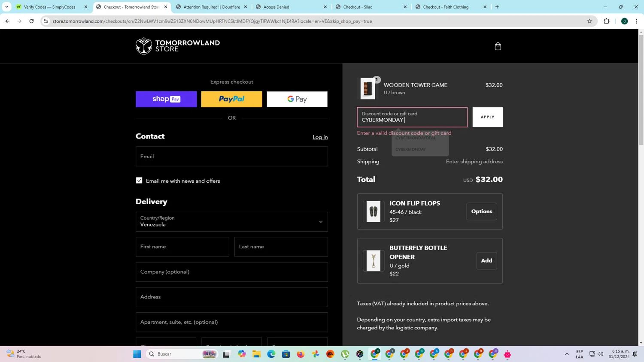Pay with PayPal express checkout
The width and height of the screenshot is (644, 362).
[x=232, y=99]
